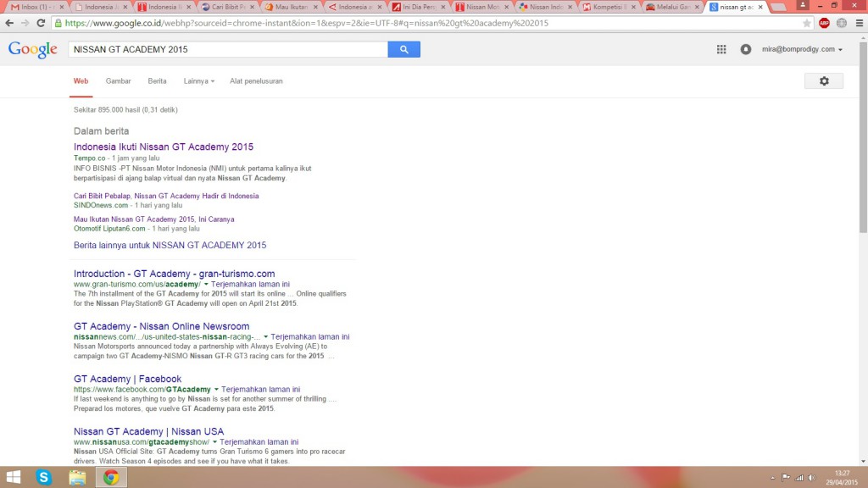Close the Mau Ikutan tab
The width and height of the screenshot is (868, 488).
[315, 7]
